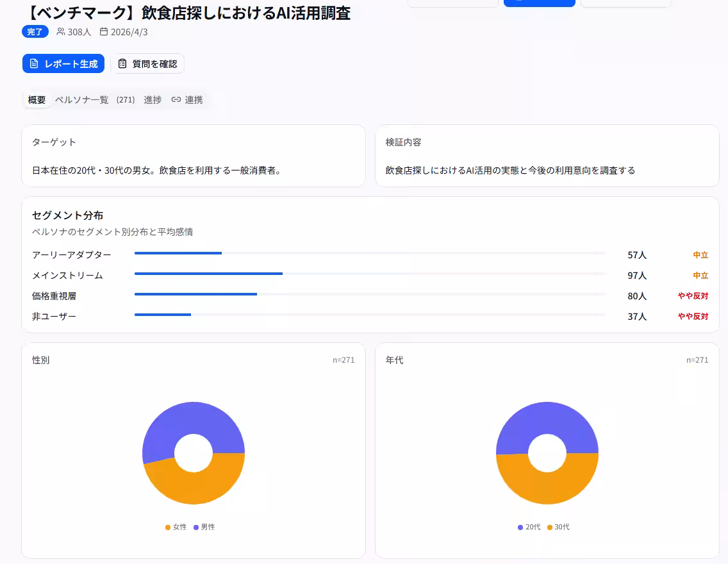Click the 20代 legend purple swatch
This screenshot has height=564, width=728.
(x=520, y=527)
